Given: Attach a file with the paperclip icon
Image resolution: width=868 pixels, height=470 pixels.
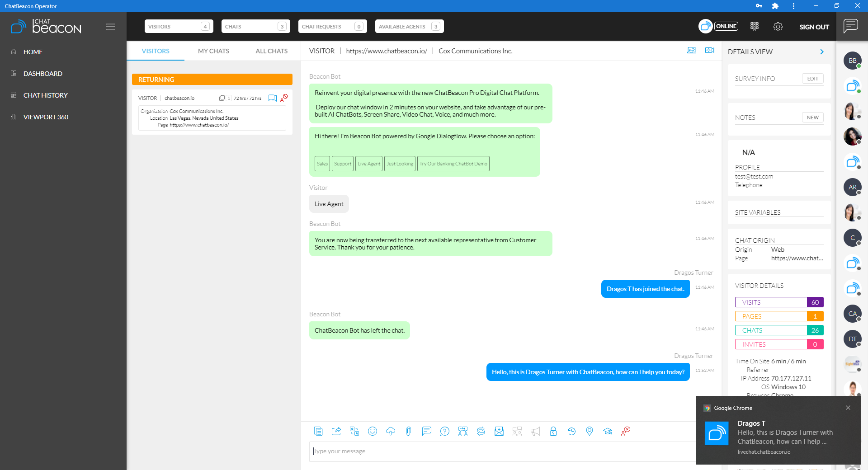Looking at the screenshot, I should click(409, 431).
